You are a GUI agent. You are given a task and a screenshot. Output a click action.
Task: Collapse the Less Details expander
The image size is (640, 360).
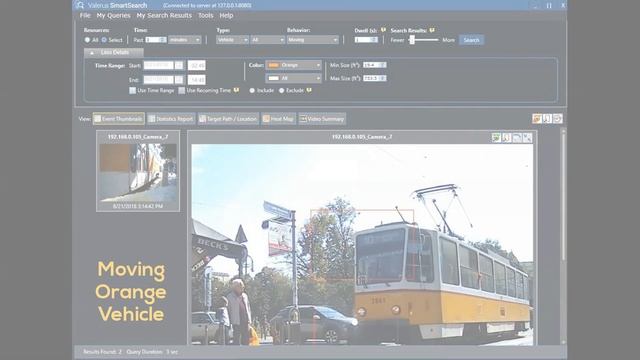point(113,53)
